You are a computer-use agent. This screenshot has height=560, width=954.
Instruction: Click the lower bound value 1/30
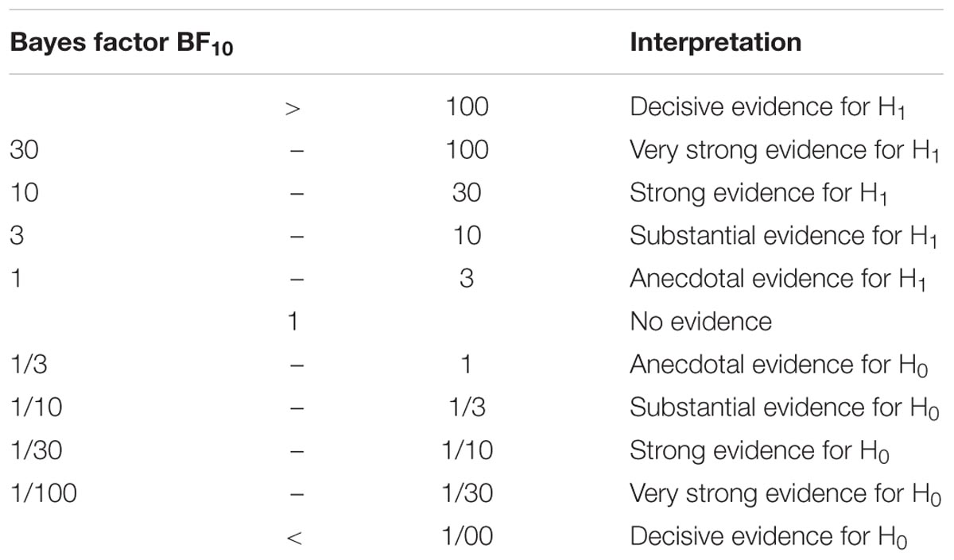pos(36,450)
